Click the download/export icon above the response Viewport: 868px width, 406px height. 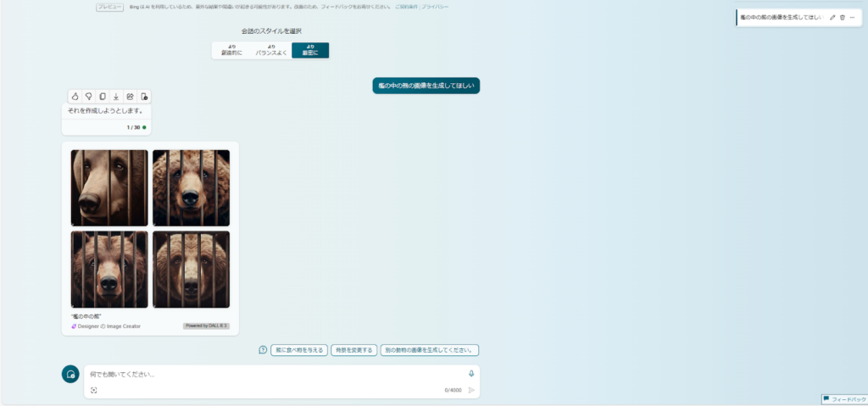point(116,97)
